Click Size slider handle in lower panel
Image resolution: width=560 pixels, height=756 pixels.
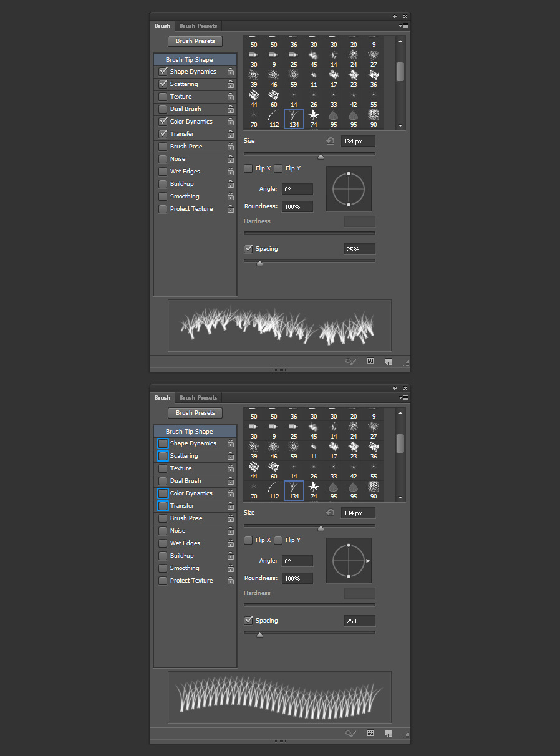pyautogui.click(x=321, y=528)
